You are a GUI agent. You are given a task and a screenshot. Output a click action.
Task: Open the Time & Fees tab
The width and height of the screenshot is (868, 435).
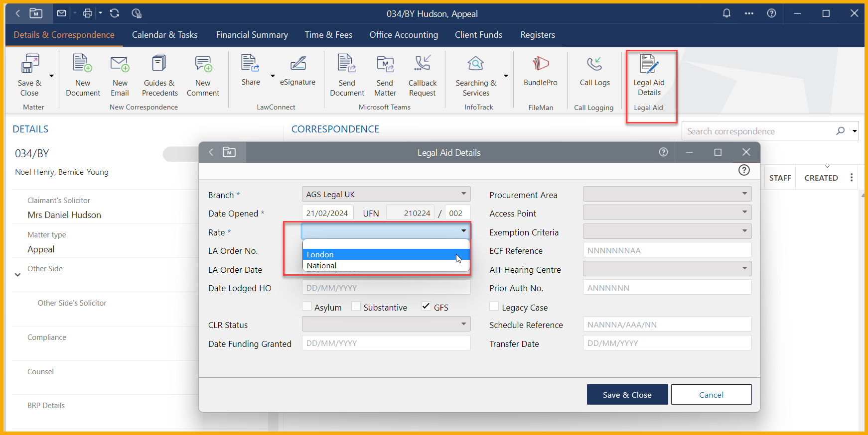click(328, 35)
